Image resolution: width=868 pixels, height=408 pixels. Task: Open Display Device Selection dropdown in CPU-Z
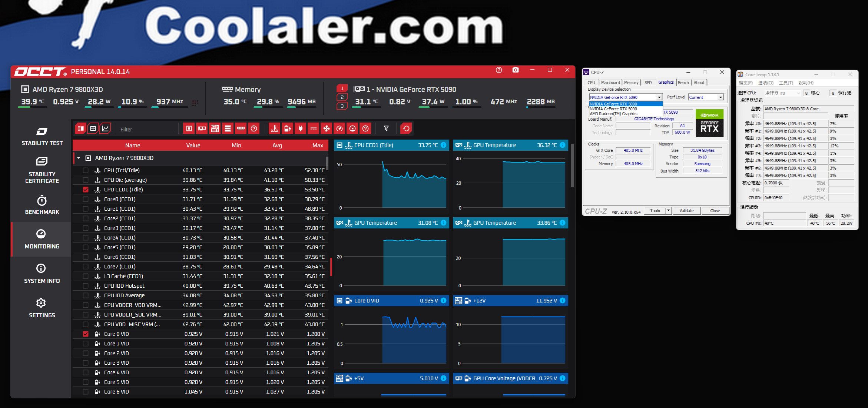pos(659,97)
